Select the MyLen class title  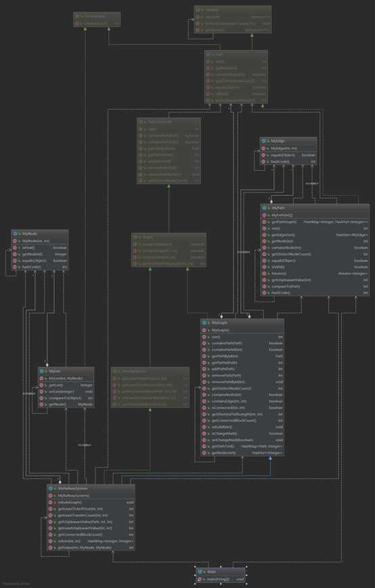click(55, 371)
